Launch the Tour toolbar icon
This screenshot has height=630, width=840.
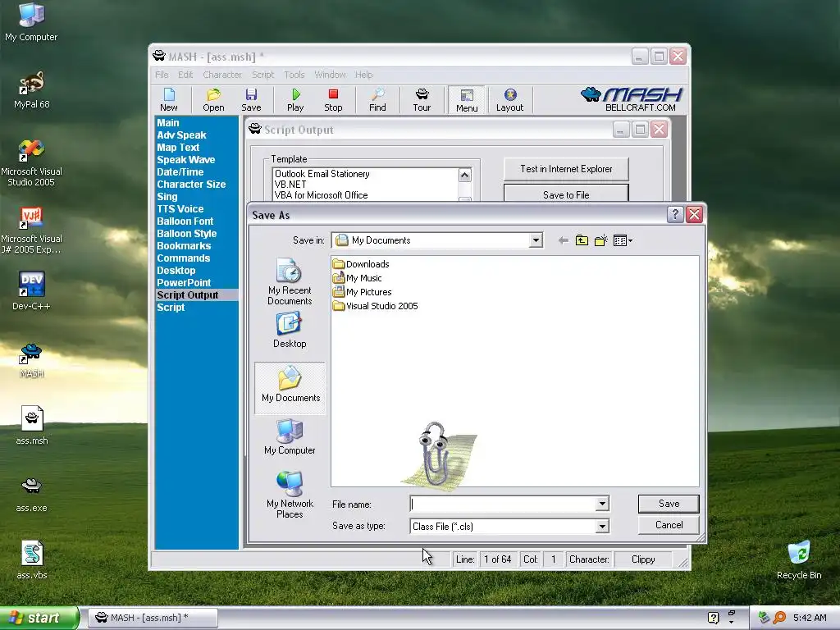point(422,100)
